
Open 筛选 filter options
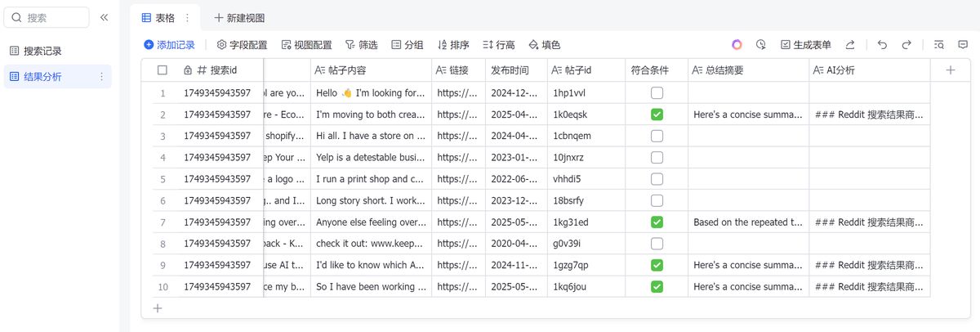(361, 45)
